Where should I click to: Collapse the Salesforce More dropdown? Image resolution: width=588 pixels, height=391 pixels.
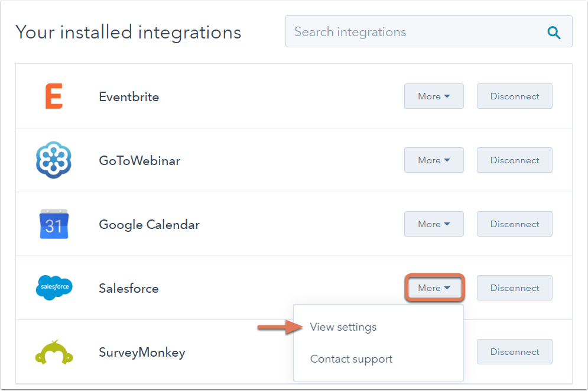[434, 288]
